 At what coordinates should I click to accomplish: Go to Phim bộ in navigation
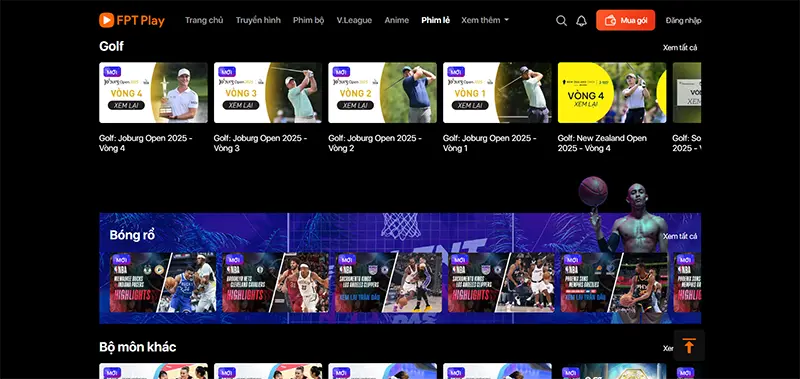(x=308, y=20)
